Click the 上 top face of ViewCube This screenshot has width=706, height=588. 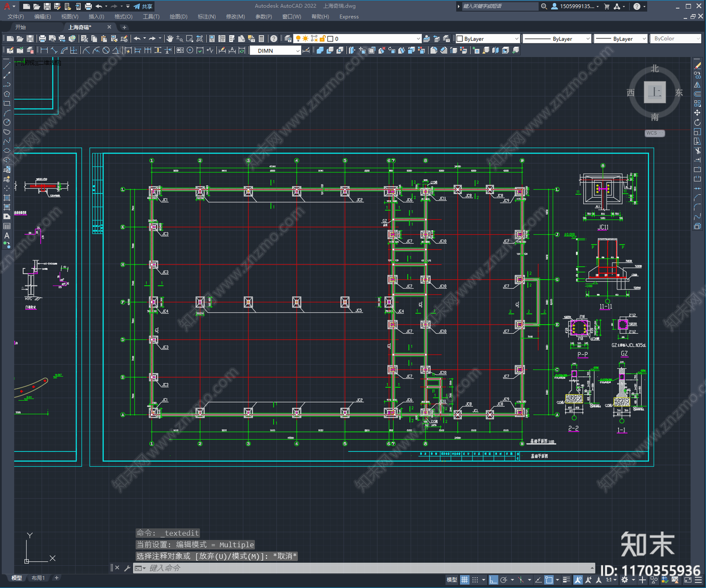pyautogui.click(x=655, y=92)
